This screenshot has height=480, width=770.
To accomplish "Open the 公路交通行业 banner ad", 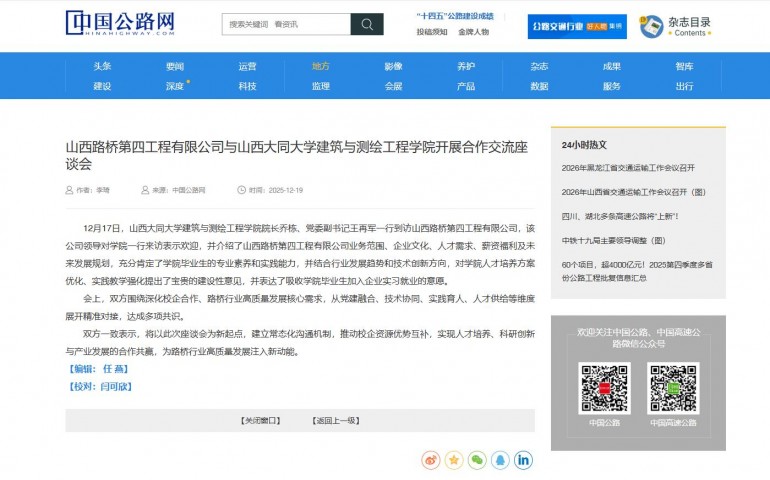I will (x=576, y=26).
